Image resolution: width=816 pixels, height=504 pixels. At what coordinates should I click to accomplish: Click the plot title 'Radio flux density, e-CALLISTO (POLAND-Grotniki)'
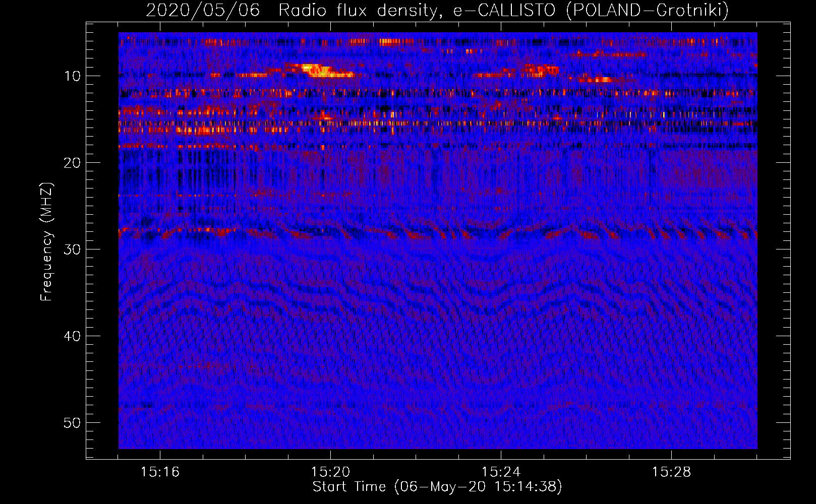(503, 10)
